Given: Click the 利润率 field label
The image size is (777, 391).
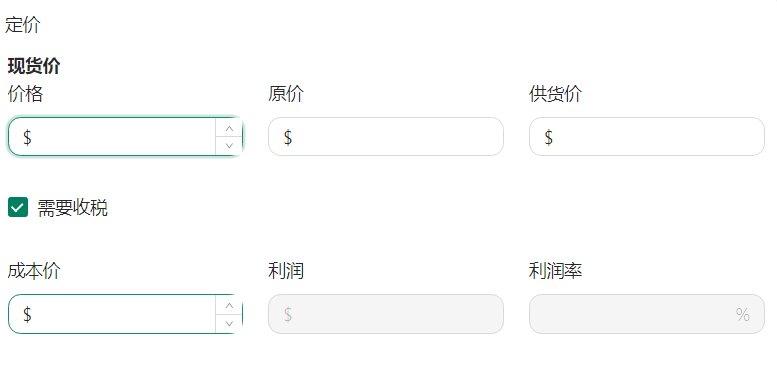Looking at the screenshot, I should pos(555,271).
